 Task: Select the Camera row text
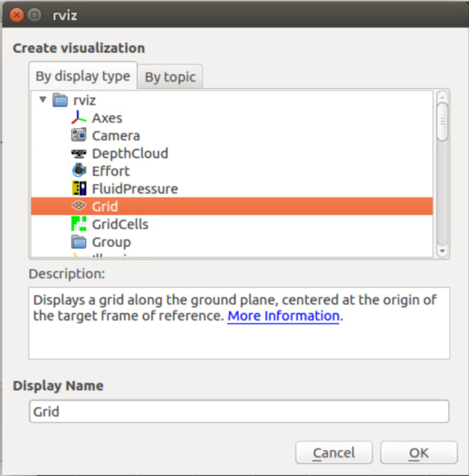(x=116, y=136)
